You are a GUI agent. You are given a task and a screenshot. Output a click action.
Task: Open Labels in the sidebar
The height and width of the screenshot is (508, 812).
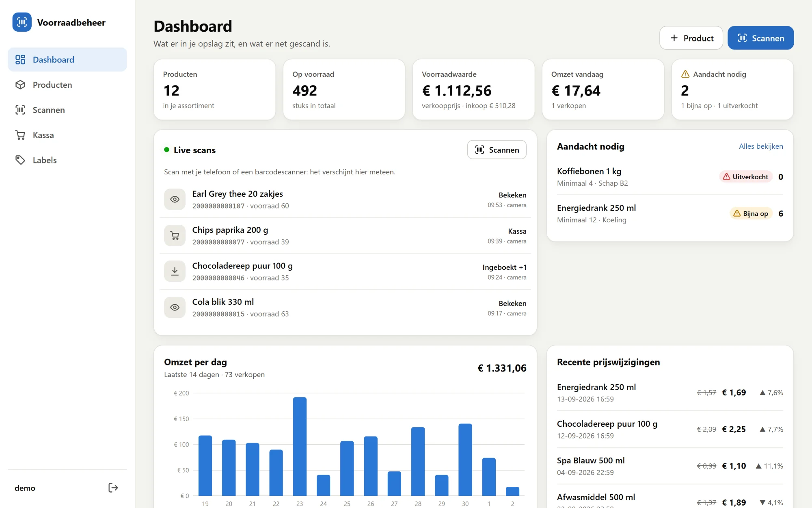(x=67, y=160)
